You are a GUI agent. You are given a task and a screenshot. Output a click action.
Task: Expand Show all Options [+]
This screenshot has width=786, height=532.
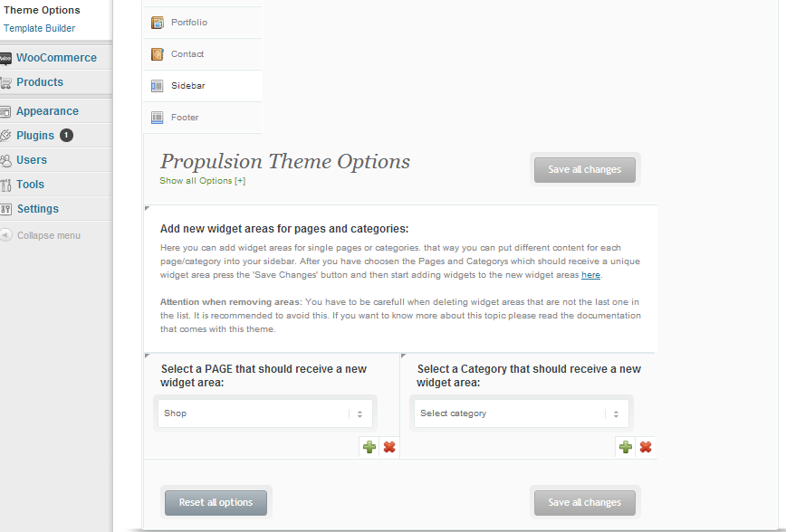(x=203, y=181)
